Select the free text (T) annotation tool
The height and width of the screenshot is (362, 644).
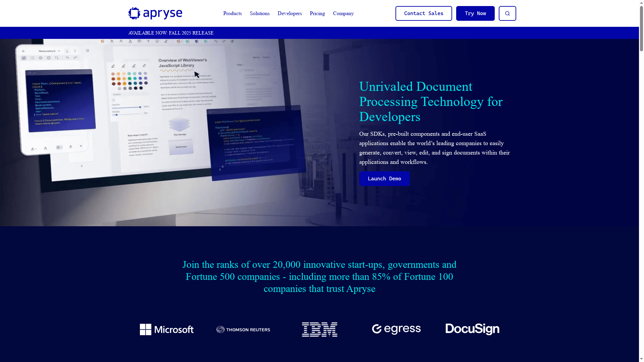[148, 42]
